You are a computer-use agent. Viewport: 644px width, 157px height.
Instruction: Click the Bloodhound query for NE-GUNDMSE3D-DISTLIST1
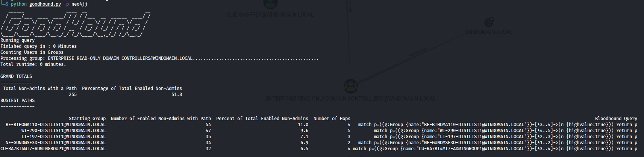pos(498,143)
